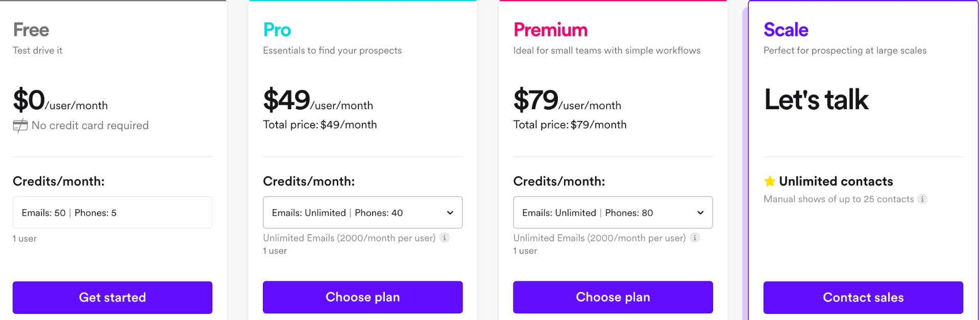Click the info icon beside manual shows text
Image resolution: width=980 pixels, height=320 pixels.
923,200
